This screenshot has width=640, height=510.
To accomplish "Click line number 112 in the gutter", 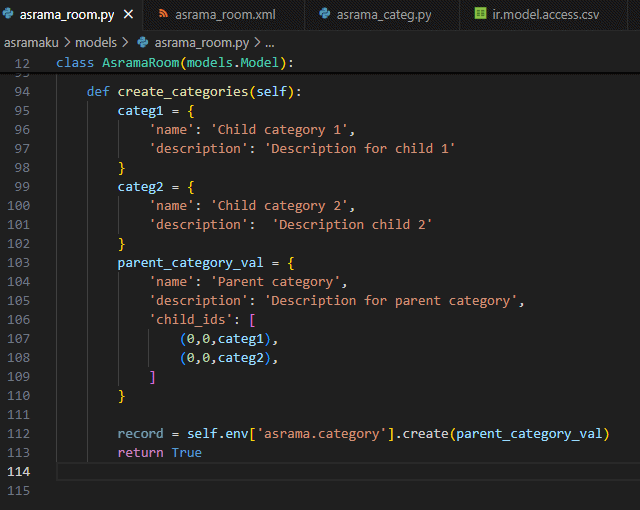I will pos(18,434).
